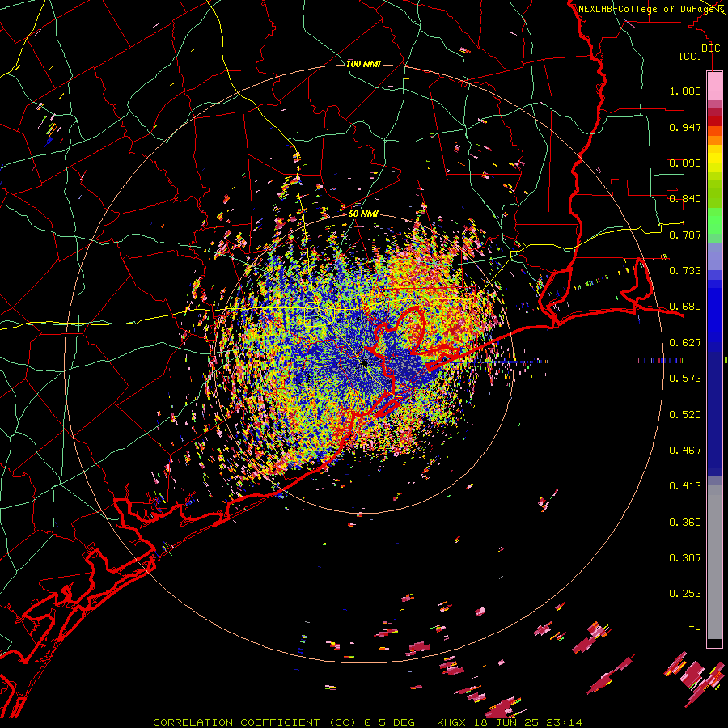Click the TH label at scale bottom
The image size is (728, 728).
coord(695,630)
